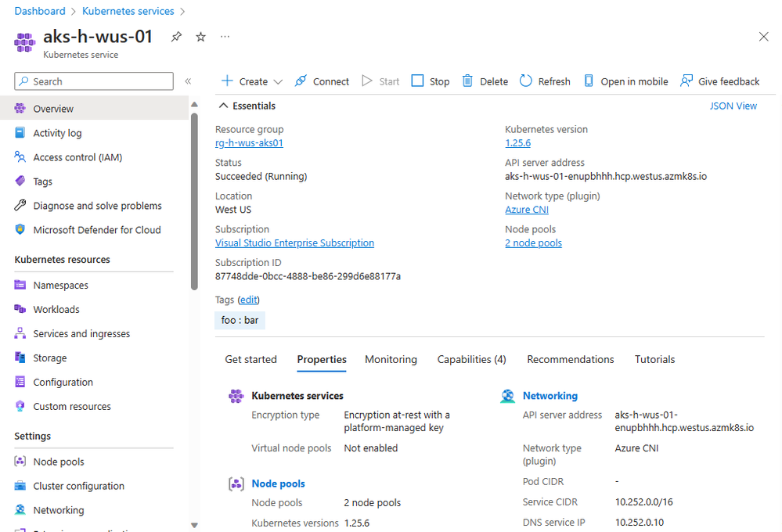Open Overview in the sidebar
Image resolution: width=782 pixels, height=532 pixels.
[94, 108]
